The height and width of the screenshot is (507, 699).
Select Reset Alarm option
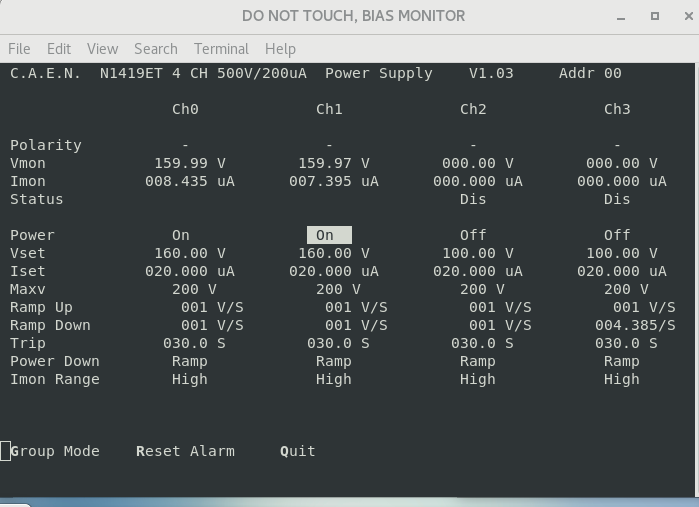click(x=185, y=451)
